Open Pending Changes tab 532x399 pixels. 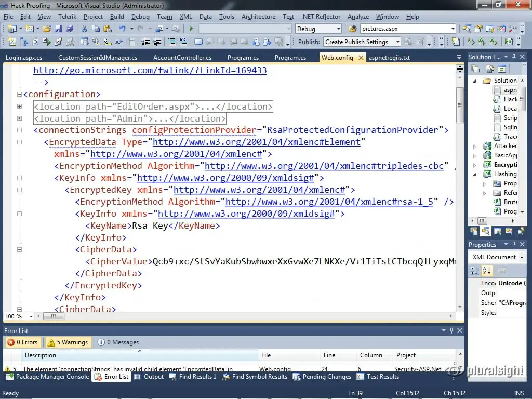pyautogui.click(x=322, y=377)
